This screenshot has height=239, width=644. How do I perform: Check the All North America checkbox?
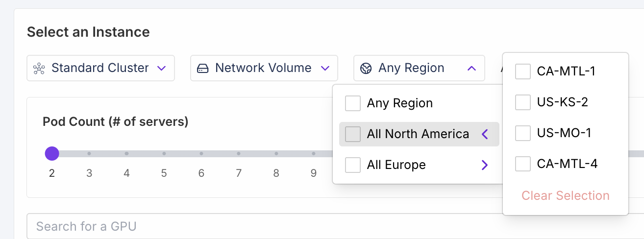coord(353,134)
